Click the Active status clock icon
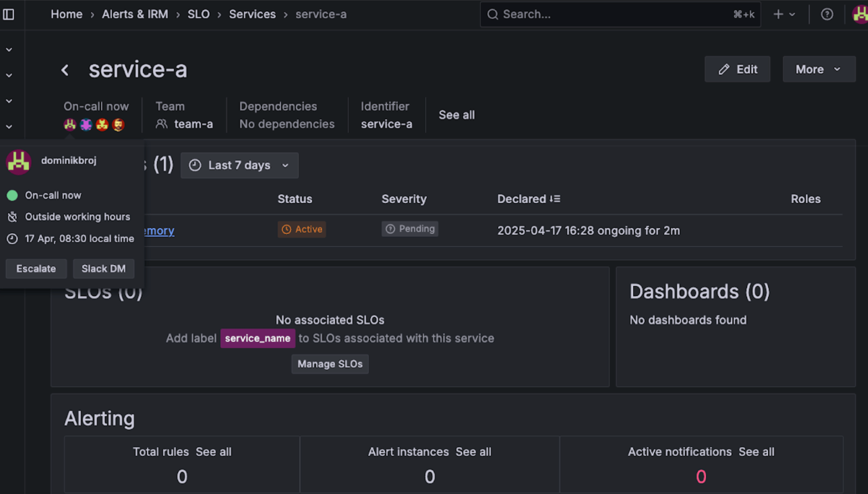 tap(287, 229)
